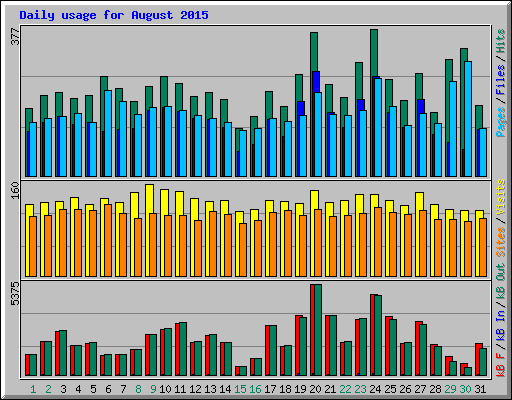Image resolution: width=512 pixels, height=400 pixels.
Task: Click day label 15 on the x-axis
Action: pyautogui.click(x=240, y=389)
